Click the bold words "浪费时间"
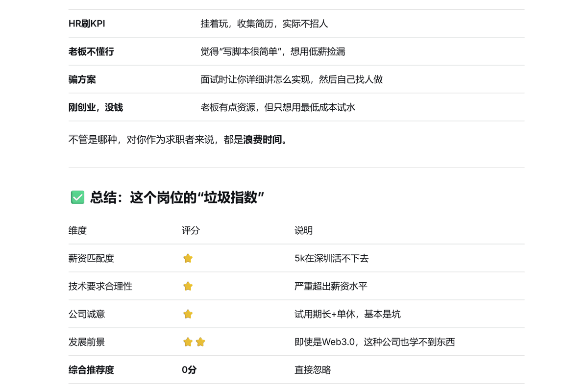This screenshot has width=588, height=392. coord(263,140)
